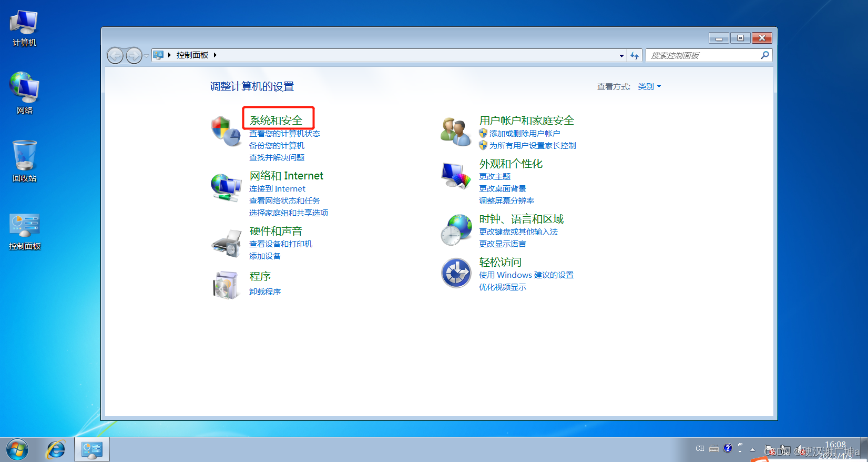Click the Forward arrow navigation button

tap(134, 55)
